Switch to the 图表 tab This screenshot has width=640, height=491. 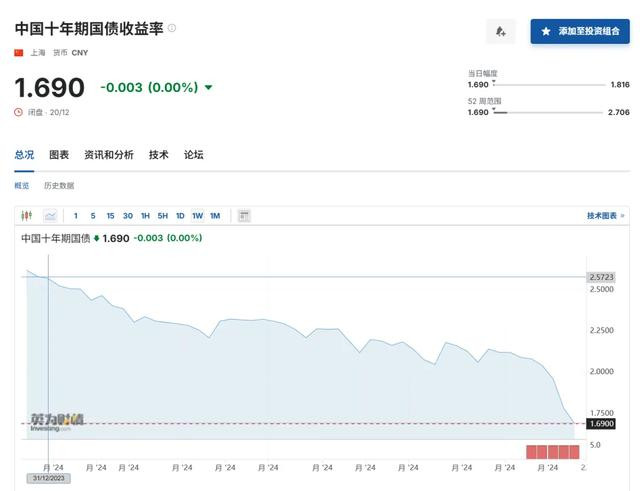pos(59,155)
